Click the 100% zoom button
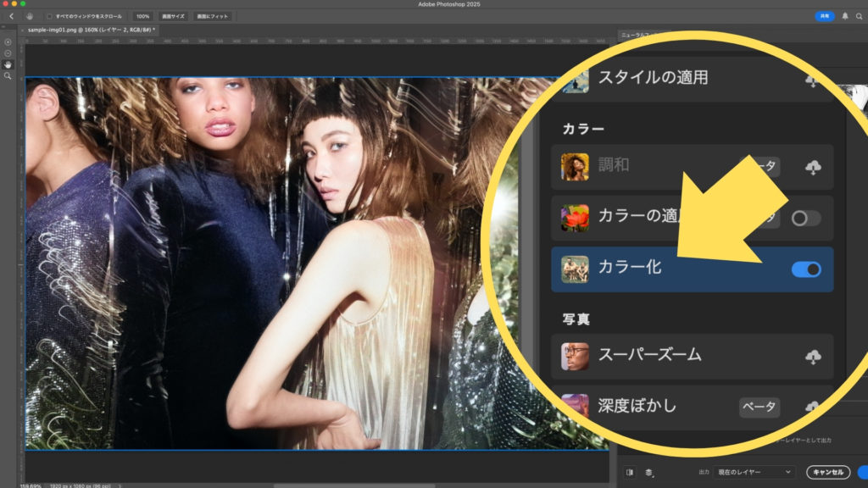Screen dimensions: 868x488 142,16
